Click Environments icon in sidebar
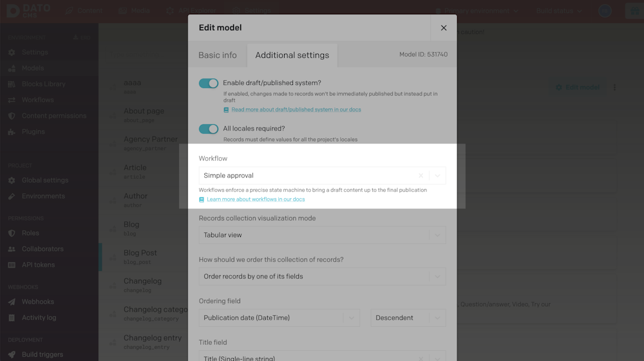 [x=12, y=196]
